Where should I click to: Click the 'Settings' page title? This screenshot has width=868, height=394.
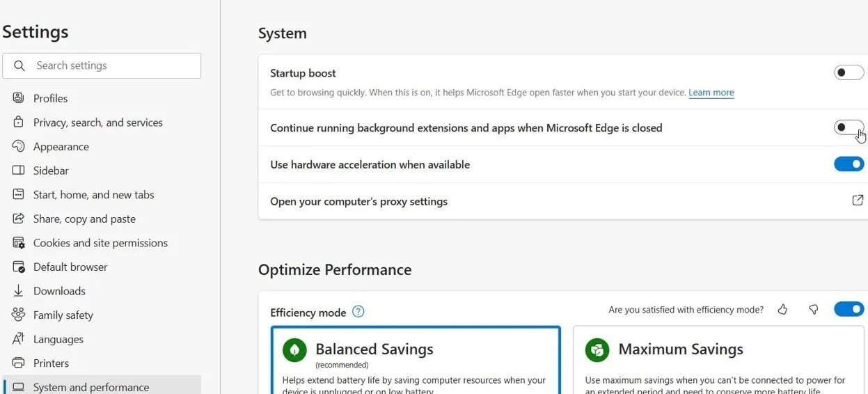(35, 32)
